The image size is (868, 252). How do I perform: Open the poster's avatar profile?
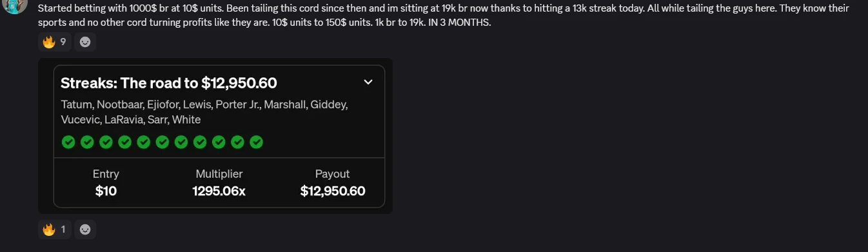[14, 5]
